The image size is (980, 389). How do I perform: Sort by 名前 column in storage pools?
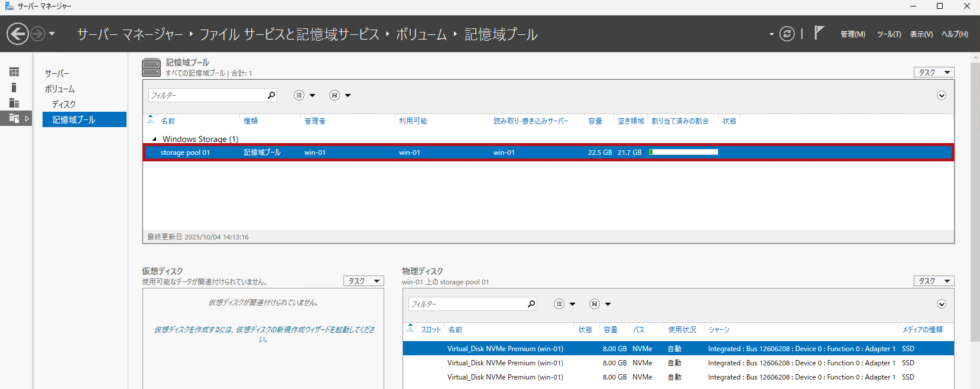(x=168, y=121)
